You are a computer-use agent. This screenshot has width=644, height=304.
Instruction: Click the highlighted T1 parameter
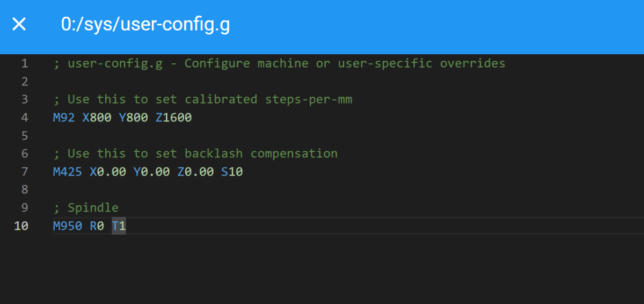(x=119, y=226)
